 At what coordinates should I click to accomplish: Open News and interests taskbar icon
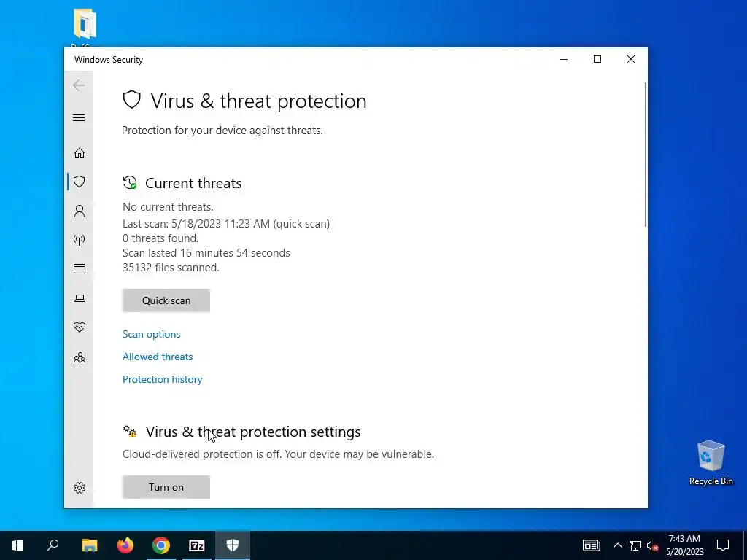coord(591,545)
